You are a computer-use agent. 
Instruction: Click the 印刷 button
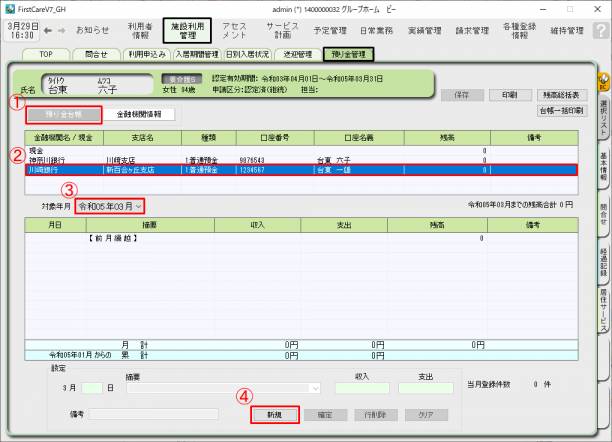point(509,95)
